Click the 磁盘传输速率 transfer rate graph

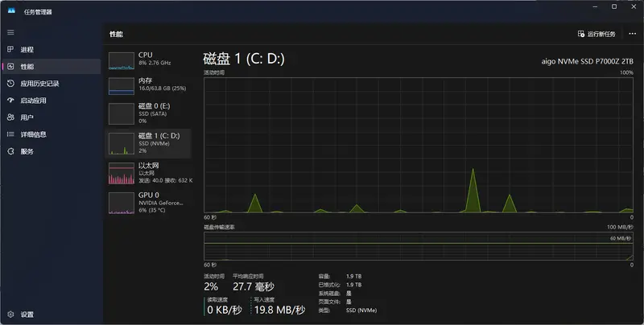click(418, 246)
